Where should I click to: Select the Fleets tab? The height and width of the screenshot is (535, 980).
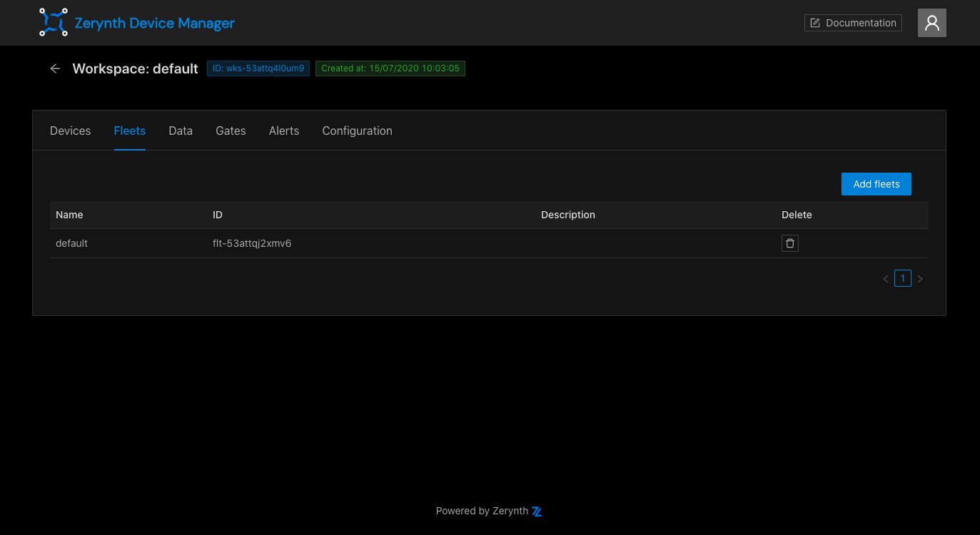130,131
